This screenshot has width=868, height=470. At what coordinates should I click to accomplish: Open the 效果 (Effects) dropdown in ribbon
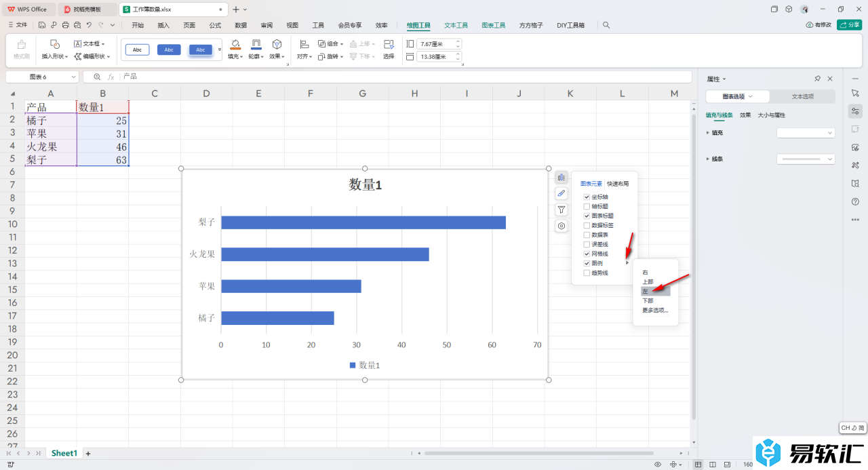[x=277, y=56]
